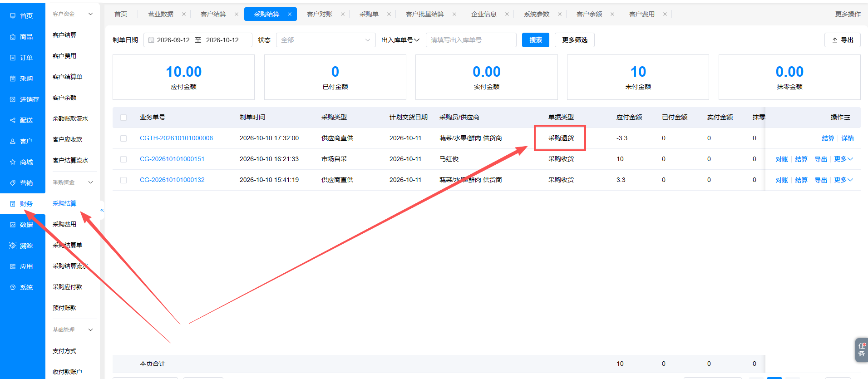
Task: Open the 更多筛选 filters button
Action: 575,40
